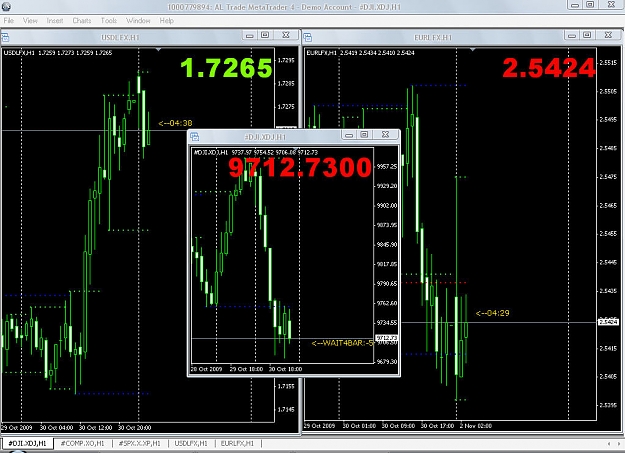The height and width of the screenshot is (453, 625).
Task: Click current price marker 2.5424 on EURLFX scale
Action: click(x=609, y=321)
